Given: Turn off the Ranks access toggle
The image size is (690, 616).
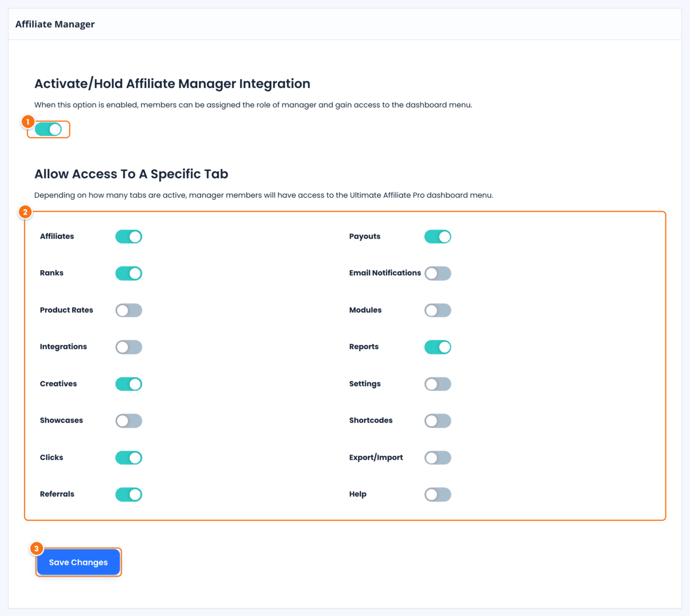Looking at the screenshot, I should [x=129, y=273].
